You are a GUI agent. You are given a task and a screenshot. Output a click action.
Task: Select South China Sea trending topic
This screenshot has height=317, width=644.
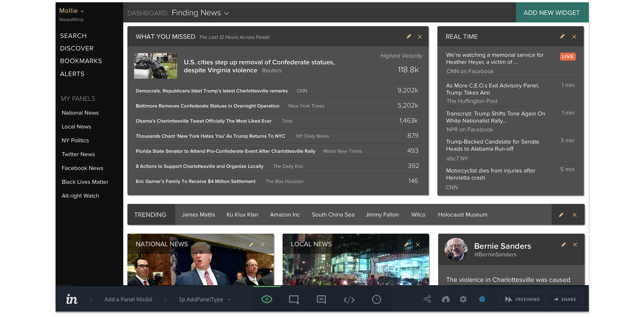333,215
